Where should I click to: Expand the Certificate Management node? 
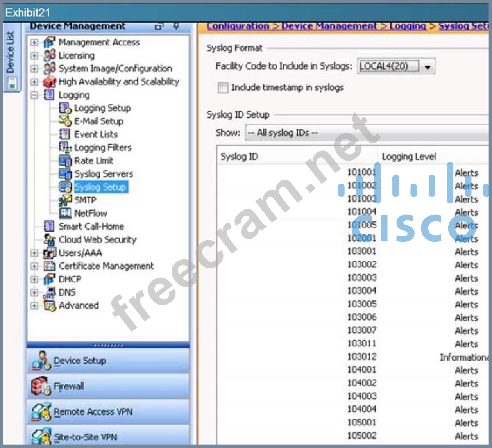click(x=34, y=266)
